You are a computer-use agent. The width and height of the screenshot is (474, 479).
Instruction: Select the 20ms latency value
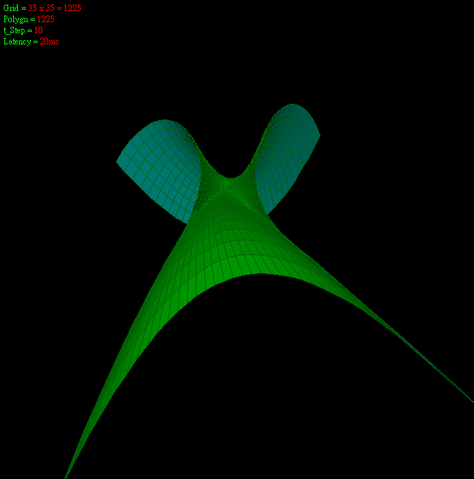click(49, 42)
